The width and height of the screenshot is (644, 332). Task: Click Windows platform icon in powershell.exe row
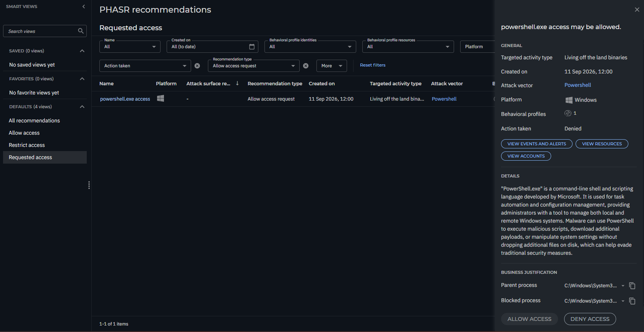(161, 98)
